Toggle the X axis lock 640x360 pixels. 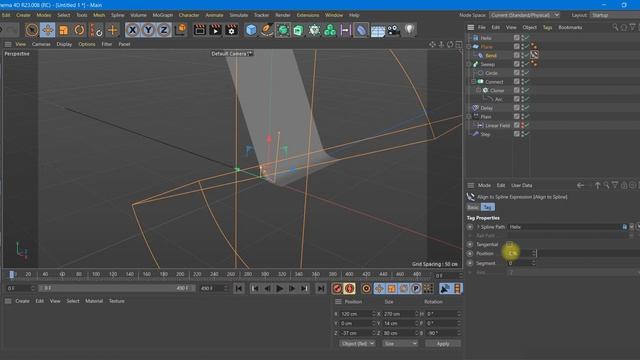tap(132, 30)
